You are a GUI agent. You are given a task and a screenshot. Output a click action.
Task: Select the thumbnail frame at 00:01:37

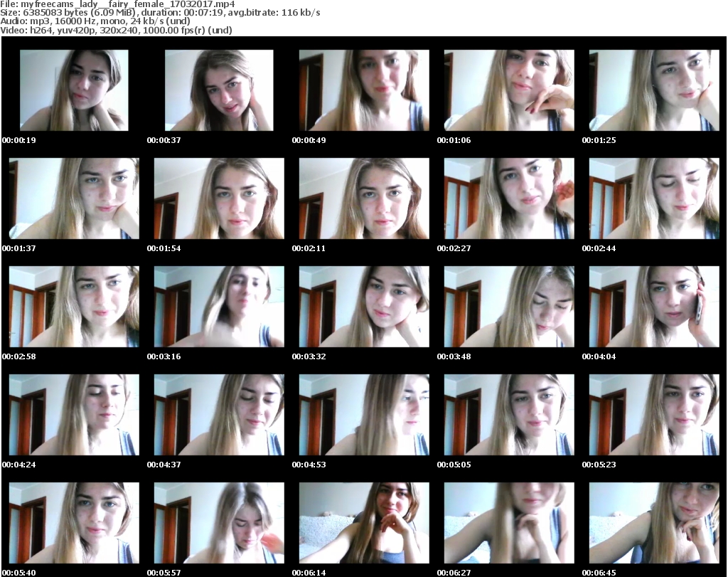pos(74,198)
